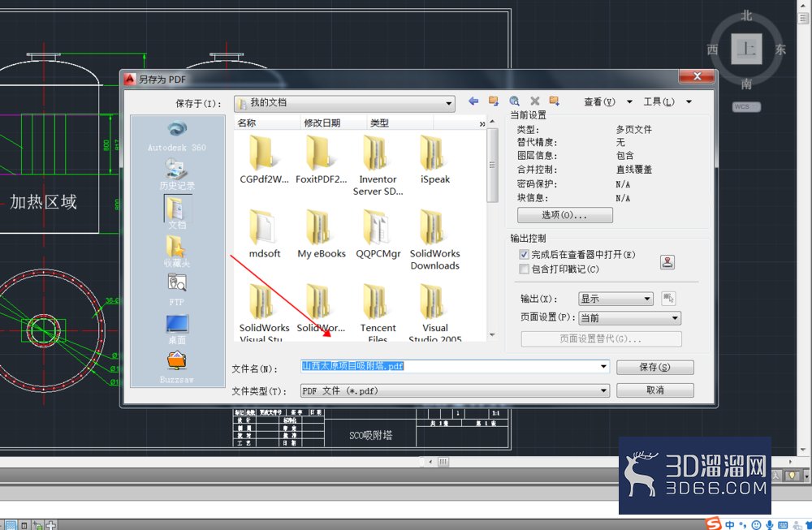Click the 上 face of the ViewCube
The width and height of the screenshot is (812, 530).
click(x=746, y=49)
